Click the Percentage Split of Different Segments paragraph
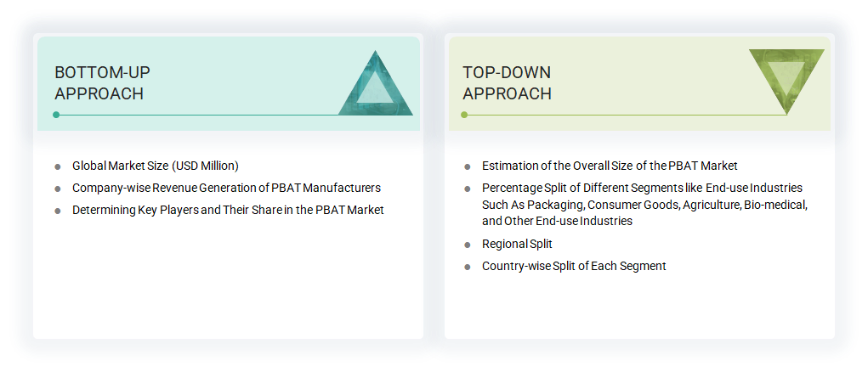Viewport: 868px width, 372px height. coord(644,204)
